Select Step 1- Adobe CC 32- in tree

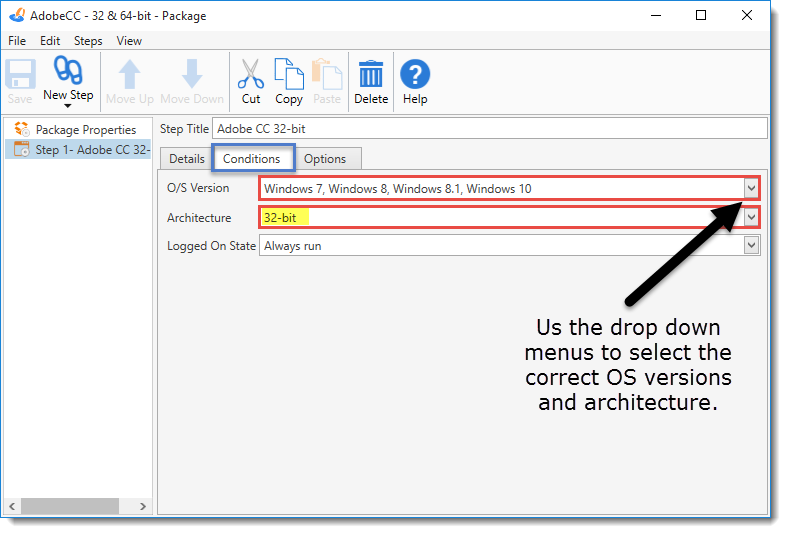click(x=78, y=149)
